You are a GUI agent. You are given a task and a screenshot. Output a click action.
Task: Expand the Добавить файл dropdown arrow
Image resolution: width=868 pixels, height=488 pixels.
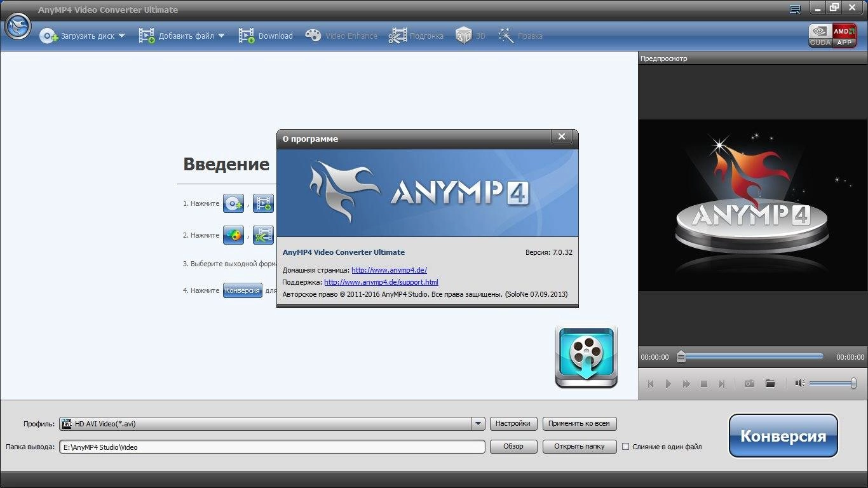point(221,36)
